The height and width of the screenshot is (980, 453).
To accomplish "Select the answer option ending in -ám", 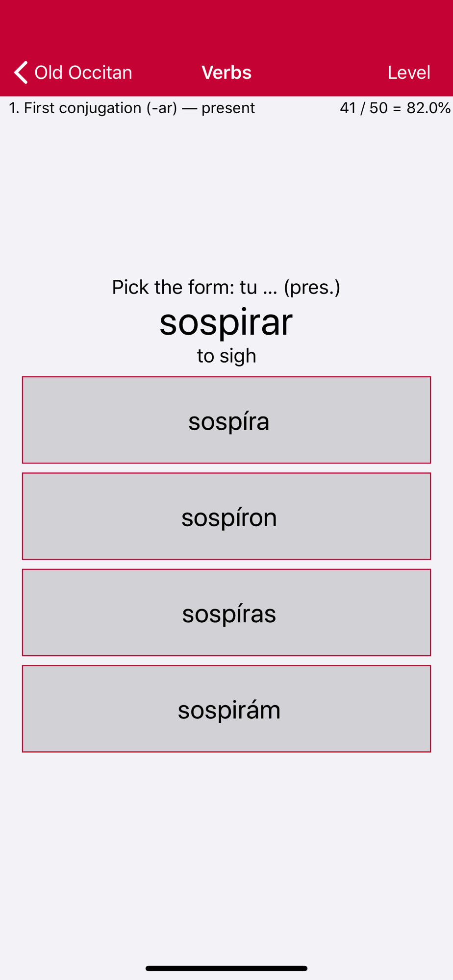I will pyautogui.click(x=226, y=709).
